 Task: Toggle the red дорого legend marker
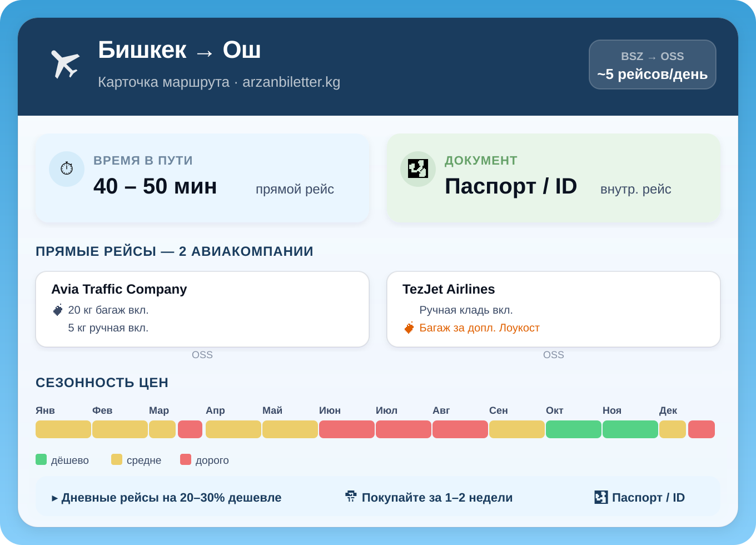(186, 459)
